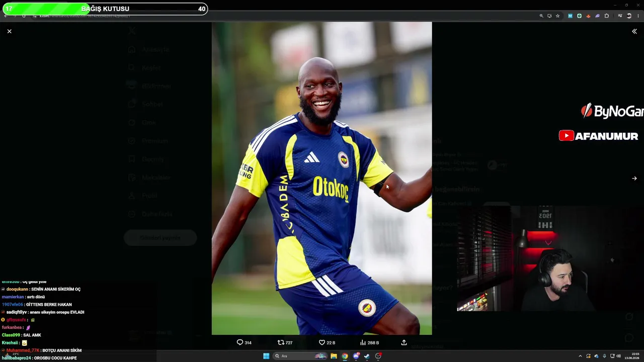Open the purple feather browser extension
The width and height of the screenshot is (644, 362).
[597, 16]
